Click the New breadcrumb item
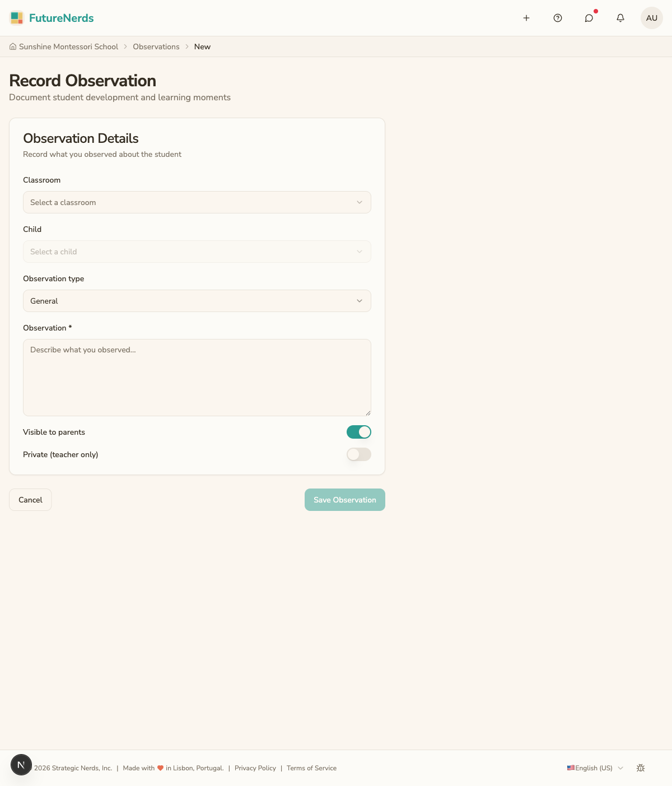Screen dimensions: 672x786 tap(202, 46)
